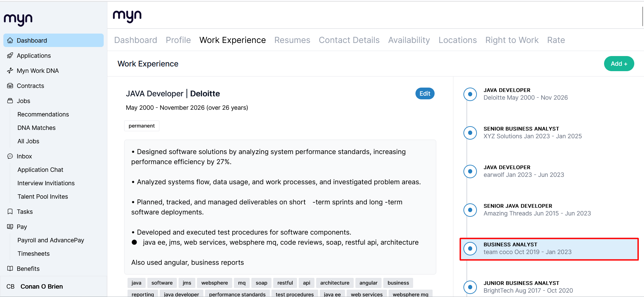
Task: Click the websphere skill tag
Action: point(214,283)
